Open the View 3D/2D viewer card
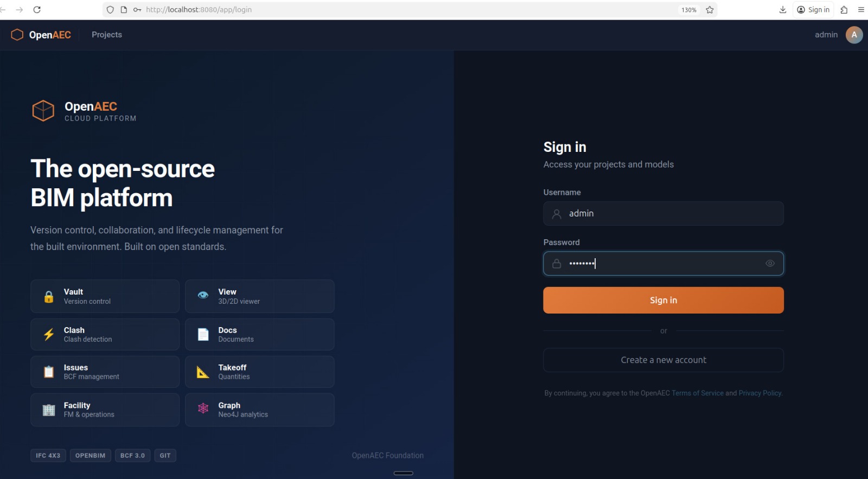This screenshot has width=868, height=479. (x=260, y=296)
